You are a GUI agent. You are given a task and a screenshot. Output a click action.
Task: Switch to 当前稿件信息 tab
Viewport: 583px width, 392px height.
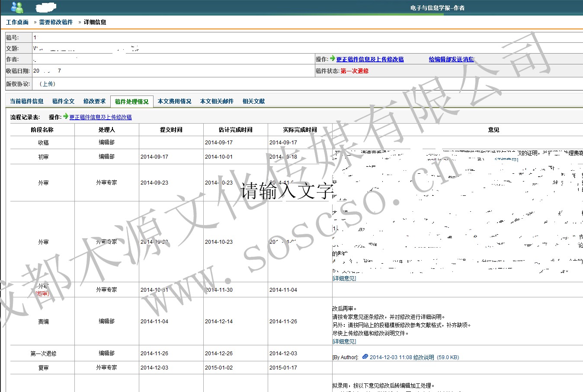[27, 101]
